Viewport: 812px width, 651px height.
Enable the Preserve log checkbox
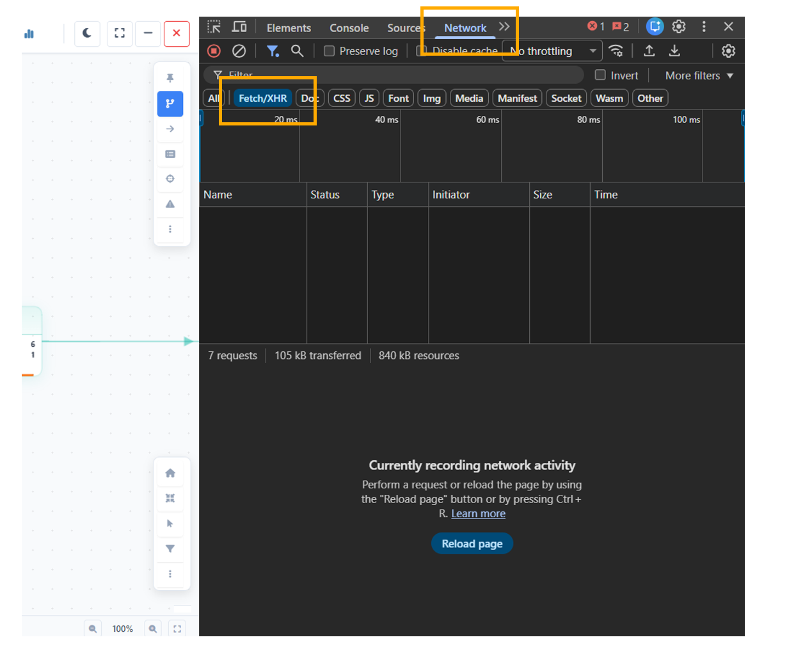click(330, 51)
